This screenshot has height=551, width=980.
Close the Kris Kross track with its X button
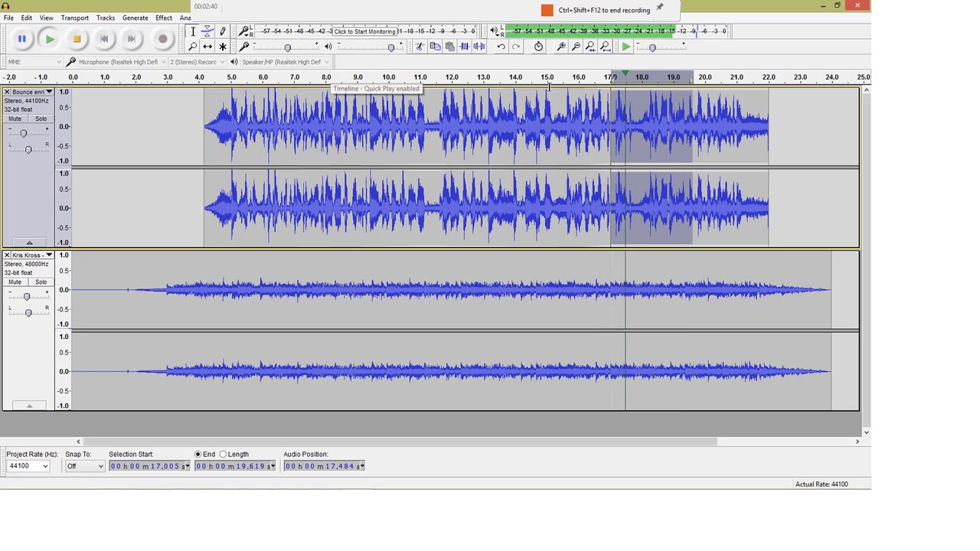[7, 255]
